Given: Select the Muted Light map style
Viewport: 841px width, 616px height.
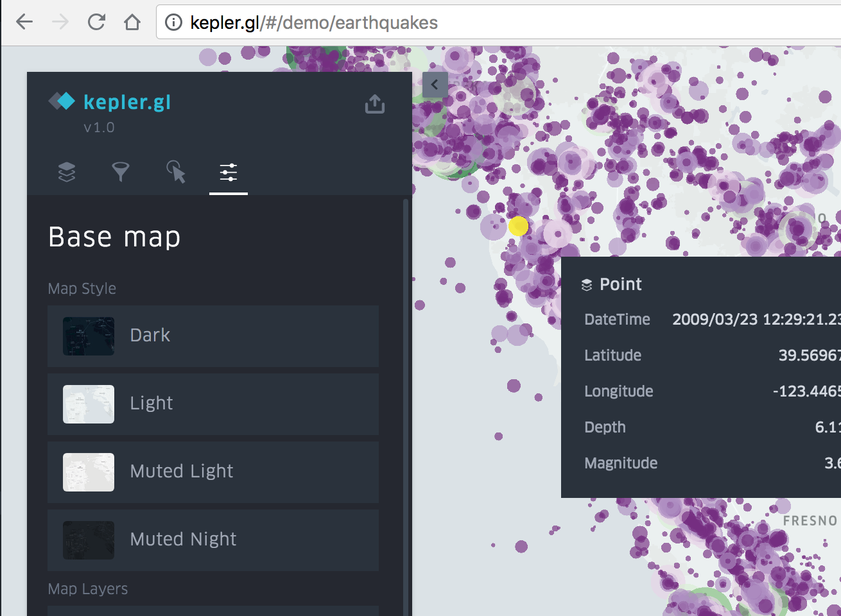Looking at the screenshot, I should click(212, 472).
